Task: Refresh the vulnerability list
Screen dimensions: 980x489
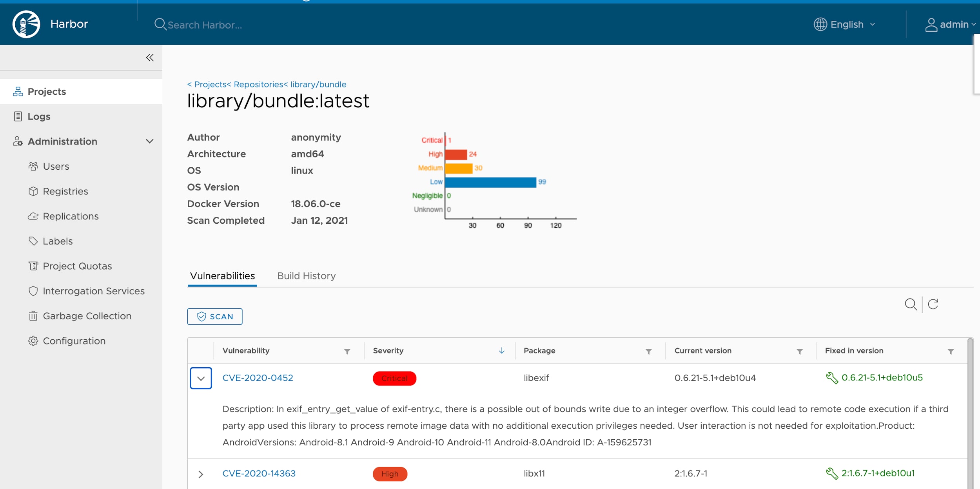Action: (x=933, y=304)
